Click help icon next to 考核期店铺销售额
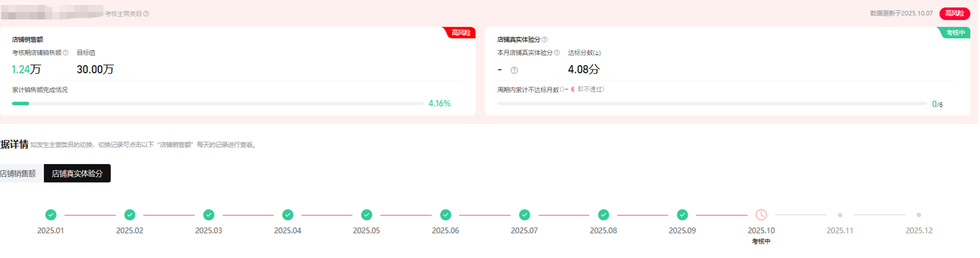 coord(66,53)
